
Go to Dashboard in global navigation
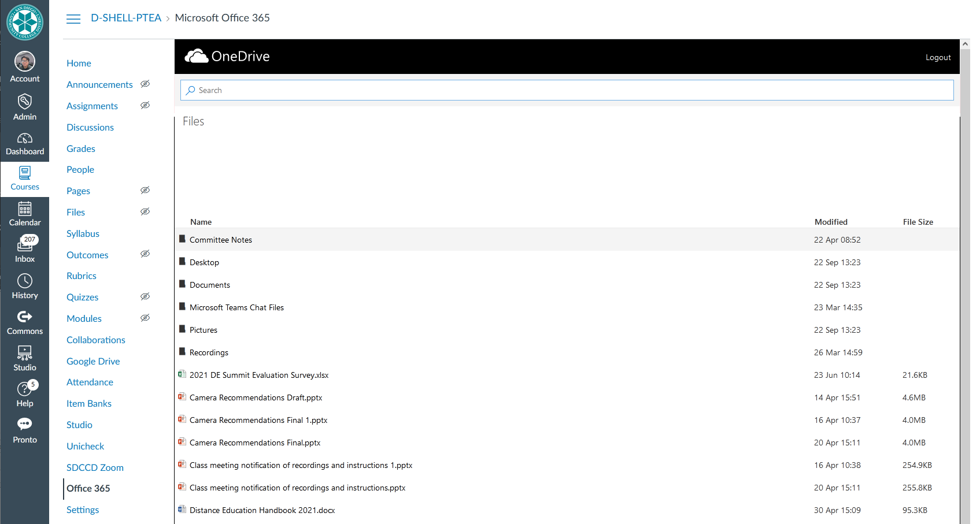[x=25, y=144]
